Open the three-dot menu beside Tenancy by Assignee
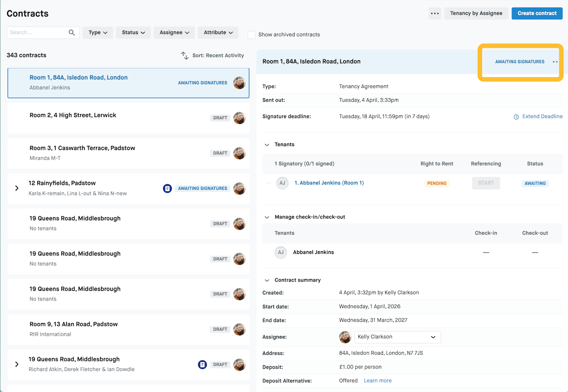The width and height of the screenshot is (568, 392). click(435, 13)
